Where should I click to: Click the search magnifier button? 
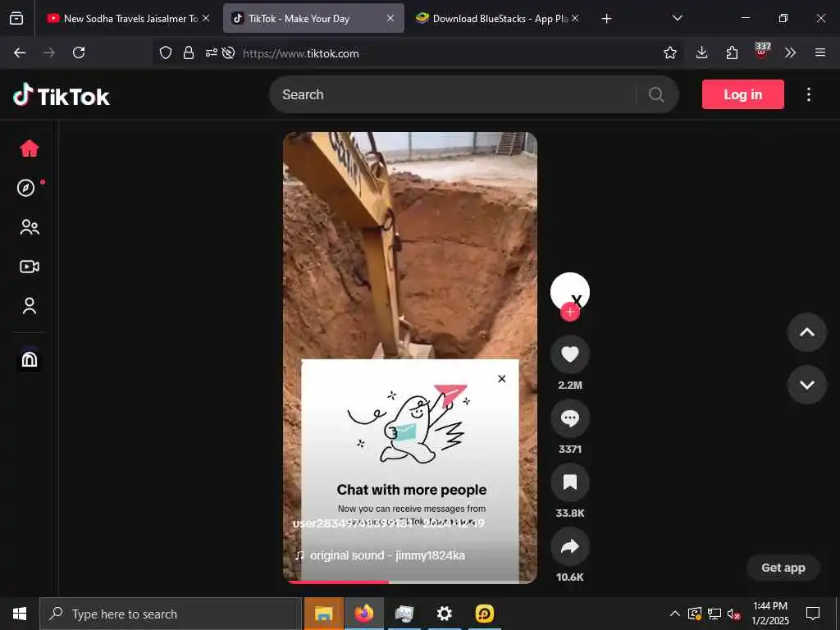pyautogui.click(x=656, y=95)
